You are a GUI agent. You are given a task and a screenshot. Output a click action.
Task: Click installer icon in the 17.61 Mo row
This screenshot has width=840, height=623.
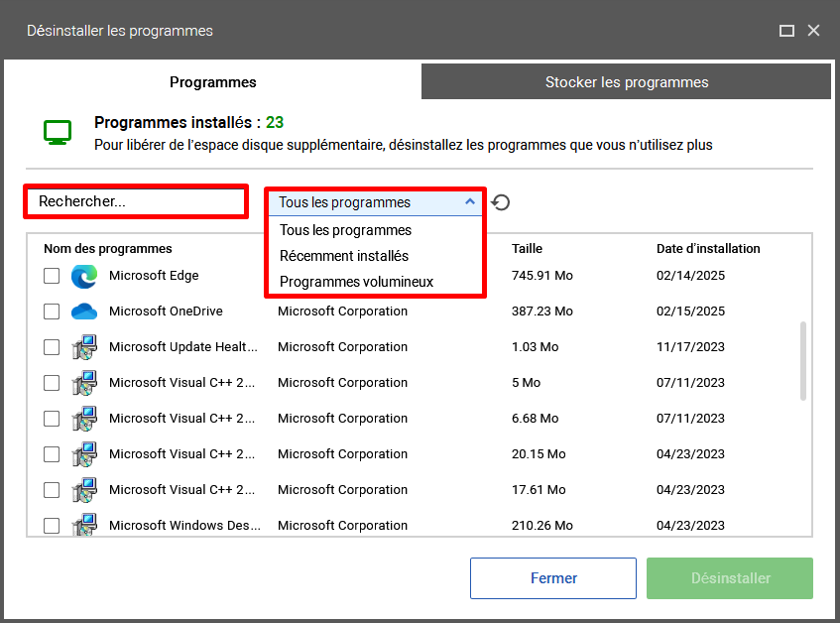[84, 490]
